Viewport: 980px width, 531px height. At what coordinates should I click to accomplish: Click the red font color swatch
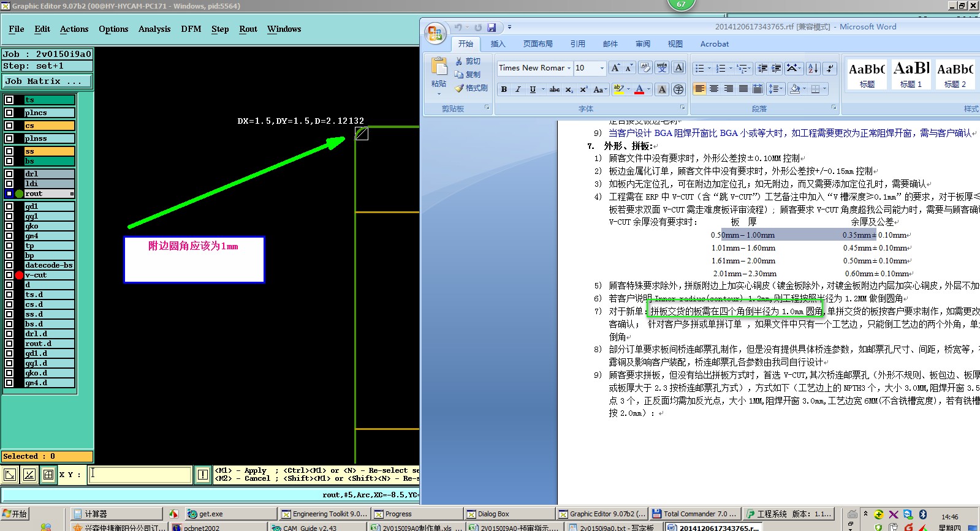point(639,89)
